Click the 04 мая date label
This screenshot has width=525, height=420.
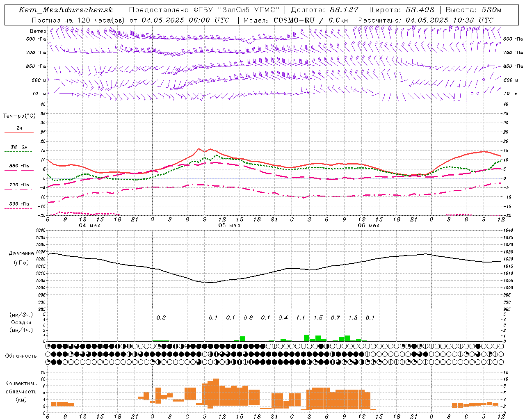[90, 226]
